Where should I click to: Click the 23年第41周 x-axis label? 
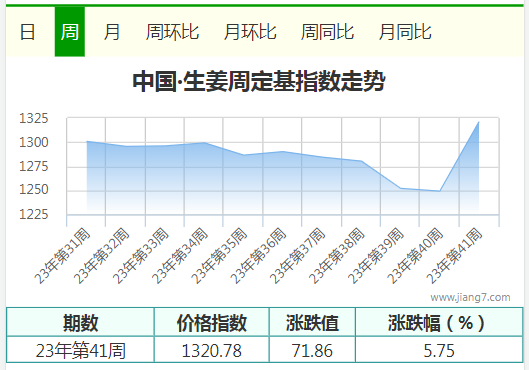point(454,256)
